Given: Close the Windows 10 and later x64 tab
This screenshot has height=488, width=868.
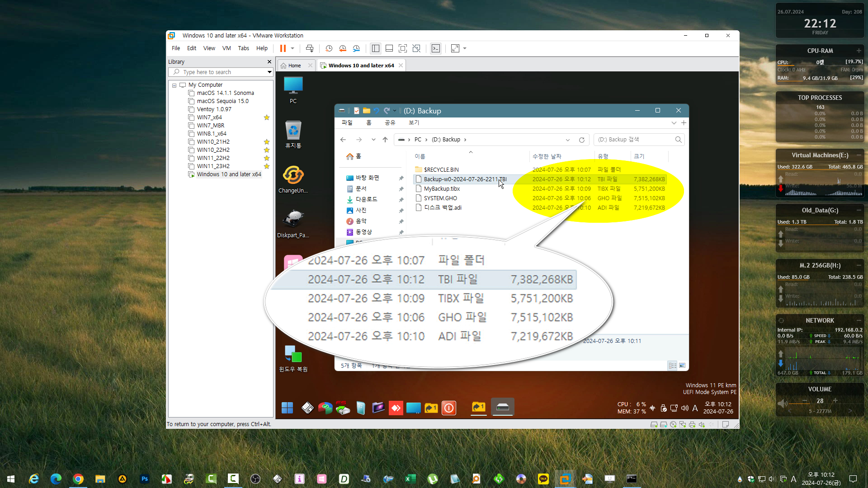Looking at the screenshot, I should click(401, 66).
